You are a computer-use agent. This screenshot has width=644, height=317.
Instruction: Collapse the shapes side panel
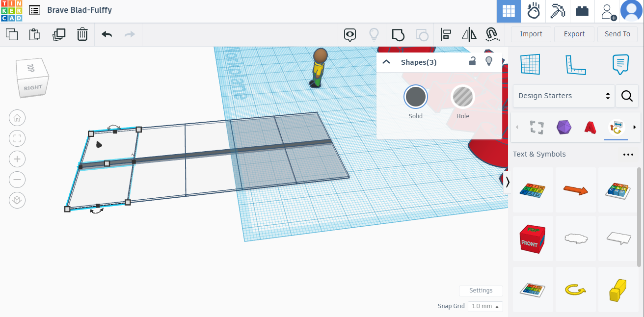point(507,182)
